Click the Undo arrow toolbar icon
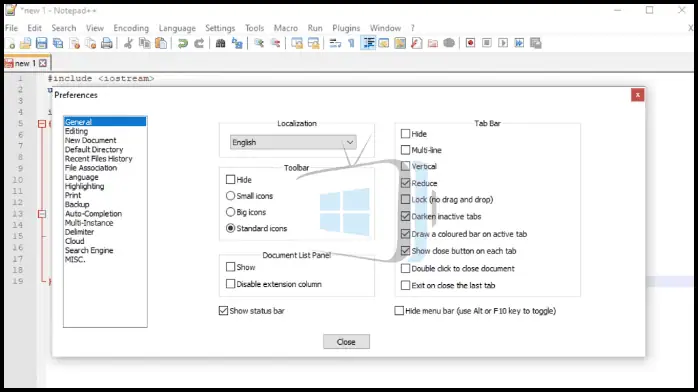698x392 pixels. (x=183, y=43)
